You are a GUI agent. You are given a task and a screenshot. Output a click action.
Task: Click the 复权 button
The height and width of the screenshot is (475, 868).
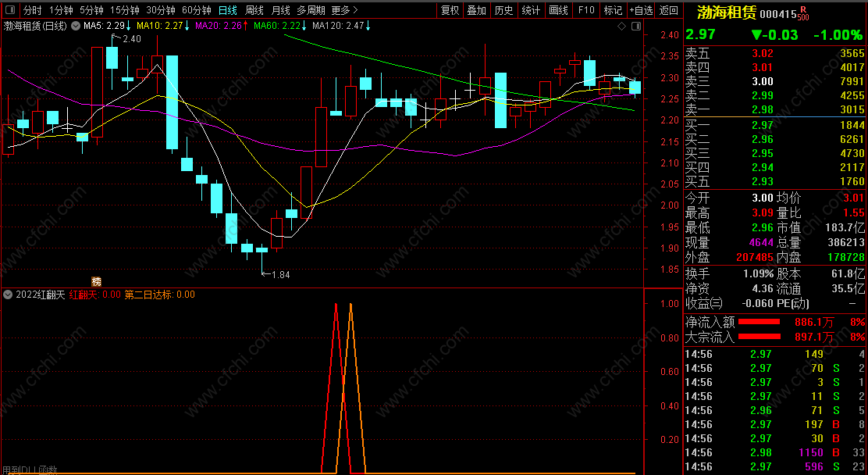tap(450, 10)
